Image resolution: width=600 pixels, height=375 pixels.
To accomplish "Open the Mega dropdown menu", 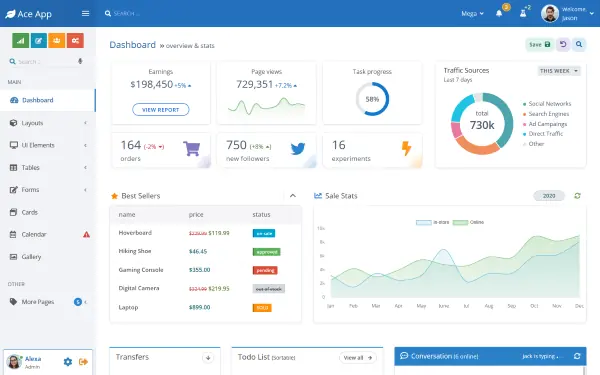I will point(472,13).
